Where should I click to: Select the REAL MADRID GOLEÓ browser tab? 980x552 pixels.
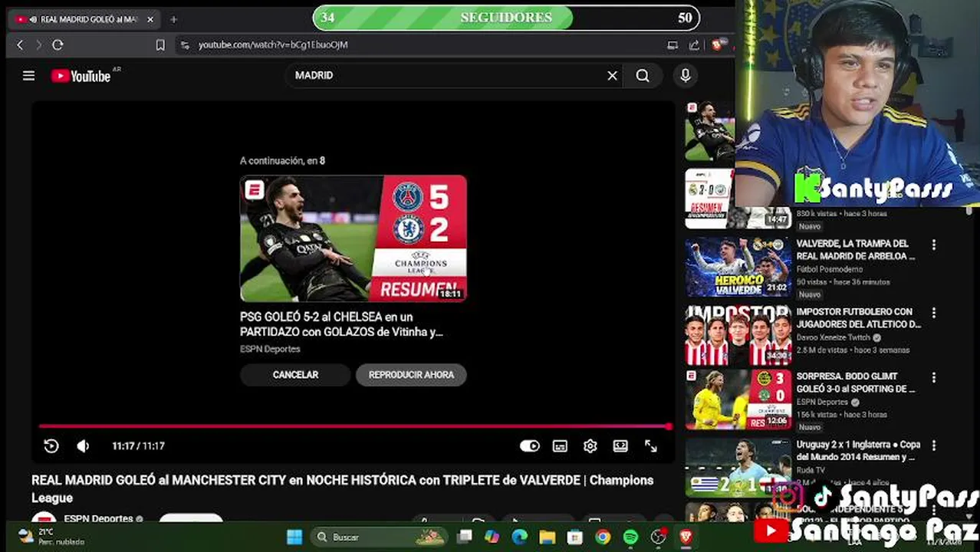click(84, 19)
